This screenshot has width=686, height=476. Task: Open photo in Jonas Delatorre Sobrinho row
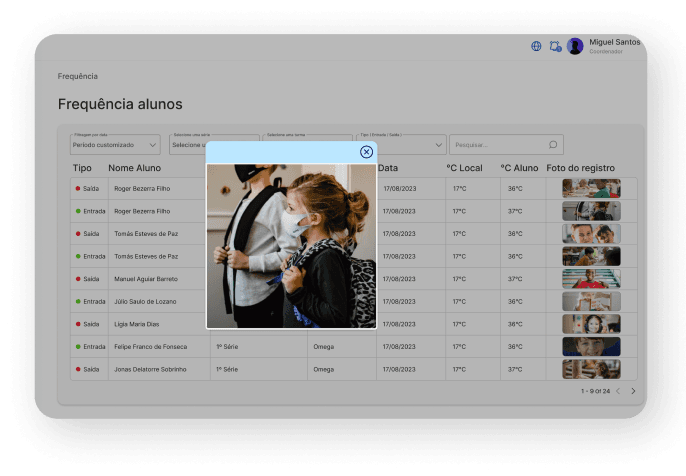591,369
